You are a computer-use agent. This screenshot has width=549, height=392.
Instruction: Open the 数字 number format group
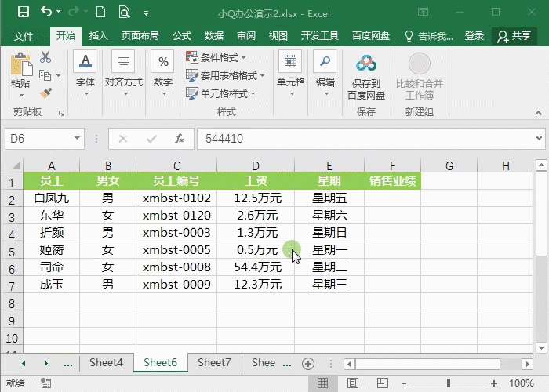pyautogui.click(x=163, y=74)
